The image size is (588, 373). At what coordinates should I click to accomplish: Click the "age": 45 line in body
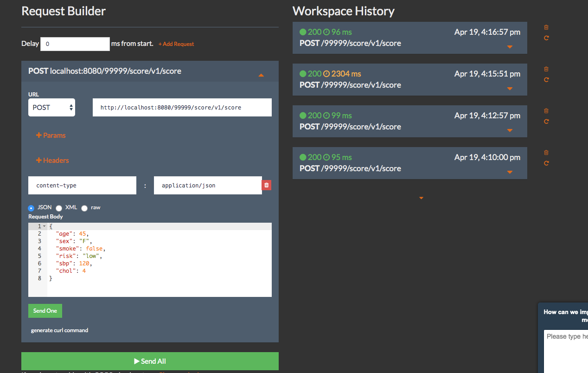pos(72,234)
